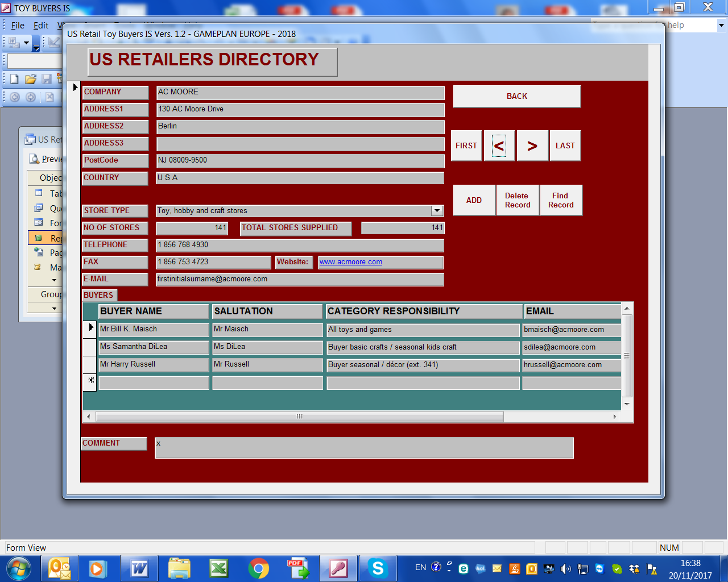Select Queries object in database window
Screen dimensions: 728x582
48,208
